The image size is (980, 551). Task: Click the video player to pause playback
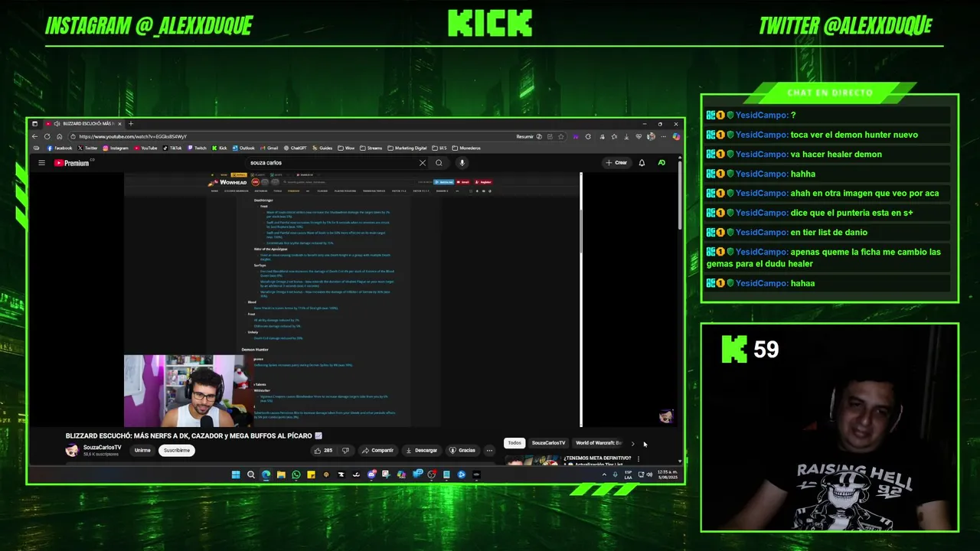pos(353,299)
